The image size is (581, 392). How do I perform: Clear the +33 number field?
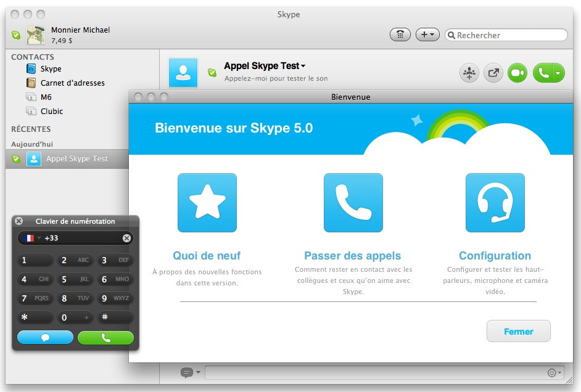tap(126, 238)
